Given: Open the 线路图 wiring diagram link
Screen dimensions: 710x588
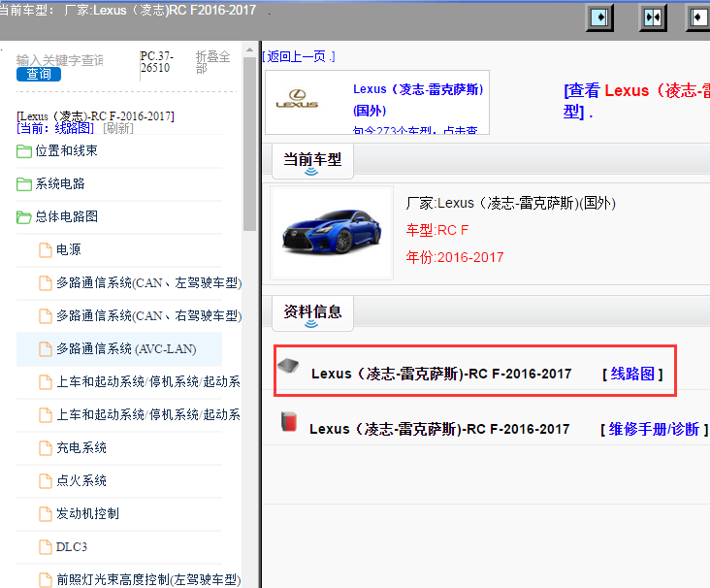Looking at the screenshot, I should [632, 375].
